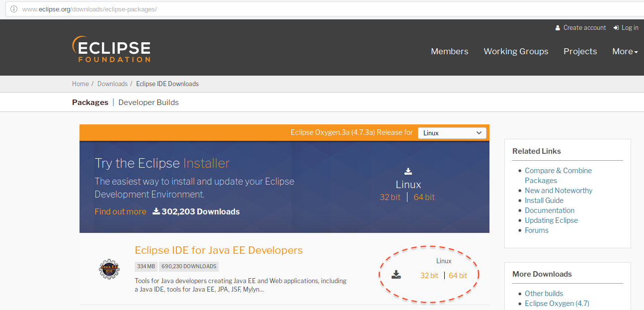Click Create account link
The width and height of the screenshot is (644, 310).
point(580,28)
